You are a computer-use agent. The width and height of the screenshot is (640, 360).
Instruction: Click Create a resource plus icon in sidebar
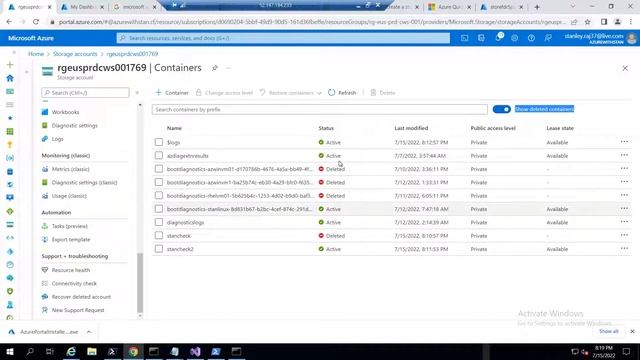10,64
